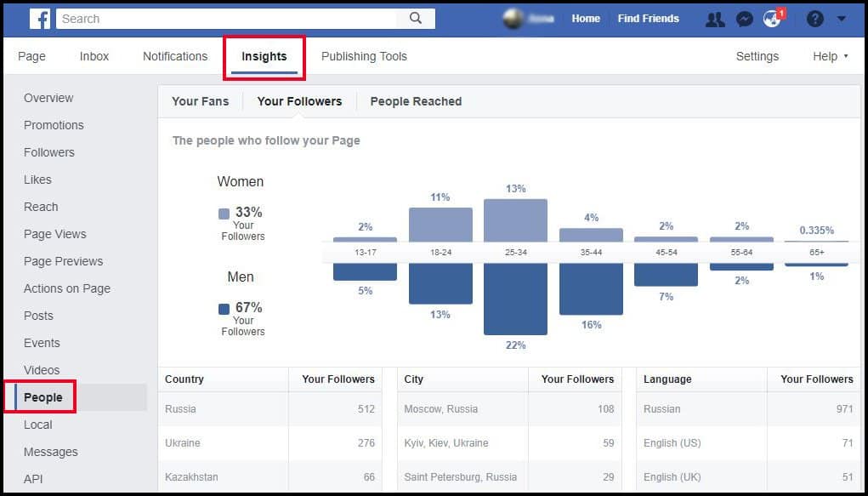Click the search magnifying glass icon
This screenshot has width=868, height=496.
[417, 18]
